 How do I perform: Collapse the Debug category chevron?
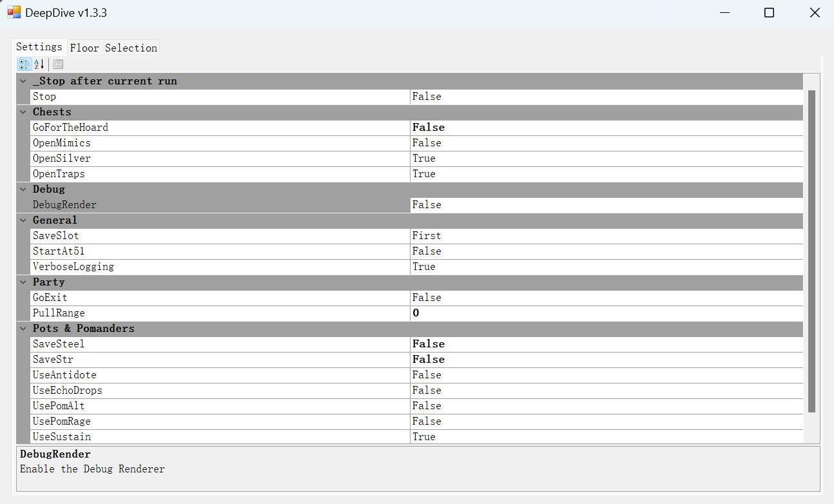[x=23, y=189]
